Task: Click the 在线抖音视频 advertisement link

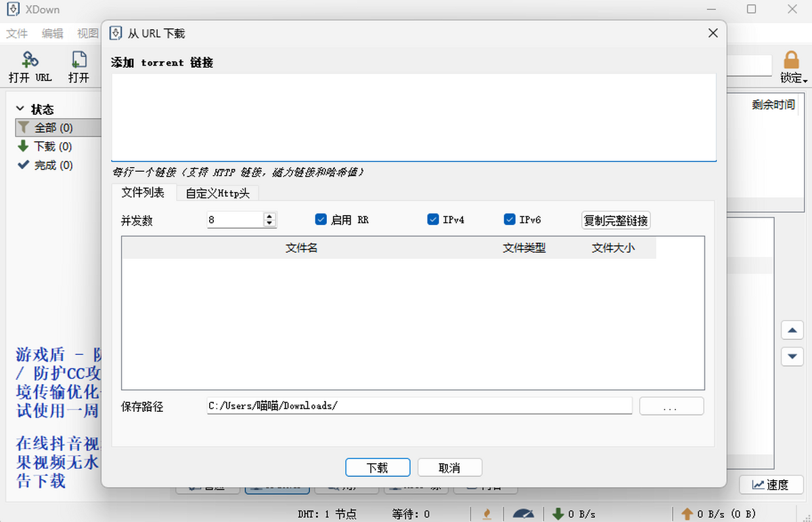Action: (58, 462)
